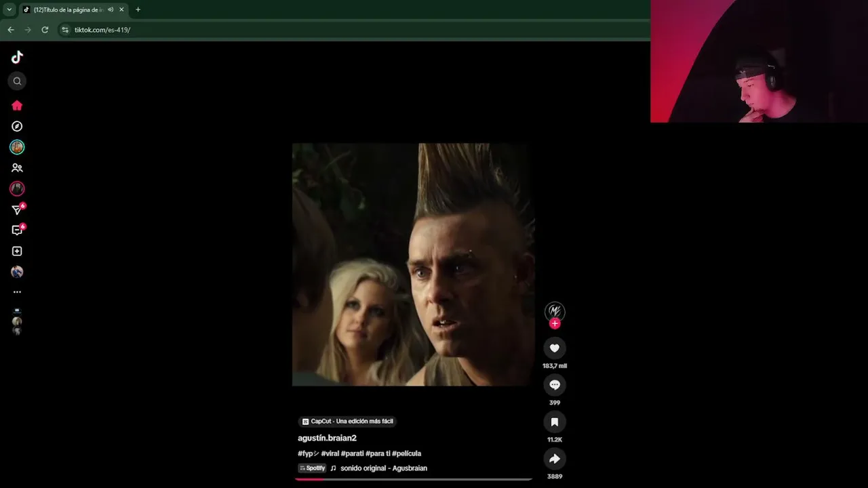Open your profile avatar in sidebar
The image size is (868, 488).
tap(17, 272)
